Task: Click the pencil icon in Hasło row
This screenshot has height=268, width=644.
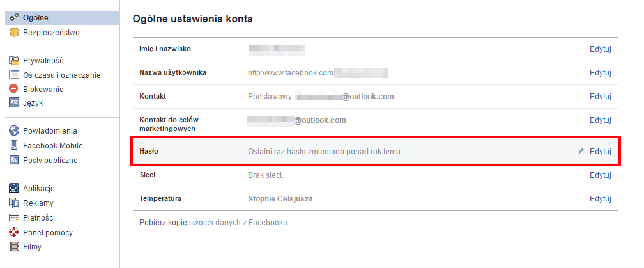Action: (x=580, y=151)
